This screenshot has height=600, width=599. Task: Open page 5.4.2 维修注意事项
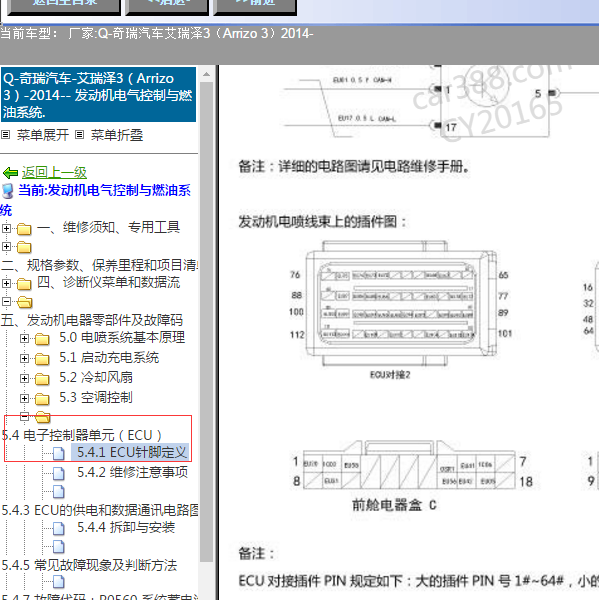coord(132,472)
